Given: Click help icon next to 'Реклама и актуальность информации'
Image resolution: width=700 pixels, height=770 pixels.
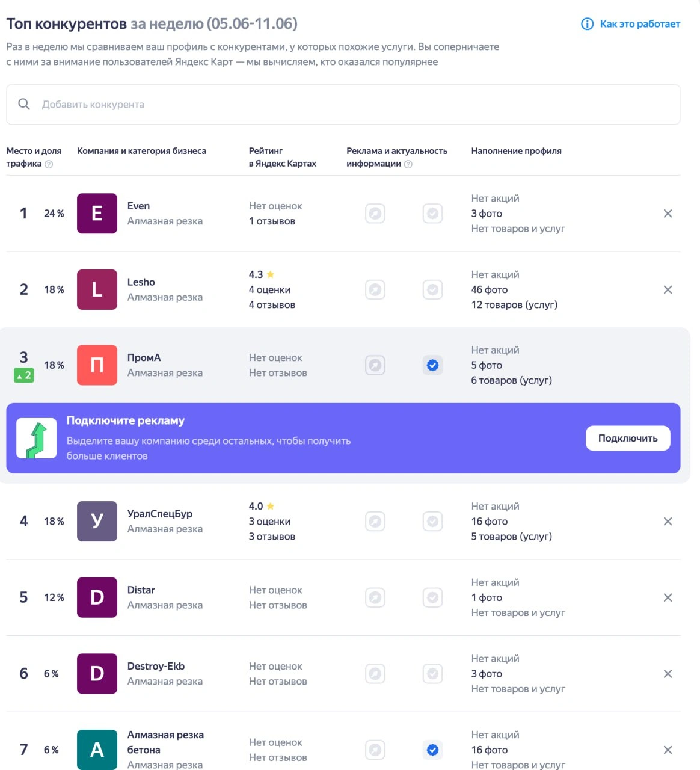Looking at the screenshot, I should (x=408, y=164).
